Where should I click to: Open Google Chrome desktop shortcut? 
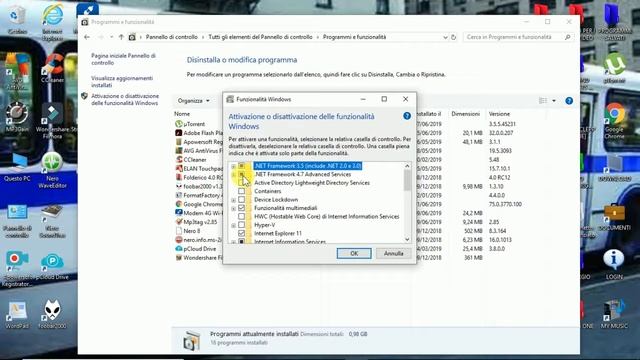coord(614,121)
